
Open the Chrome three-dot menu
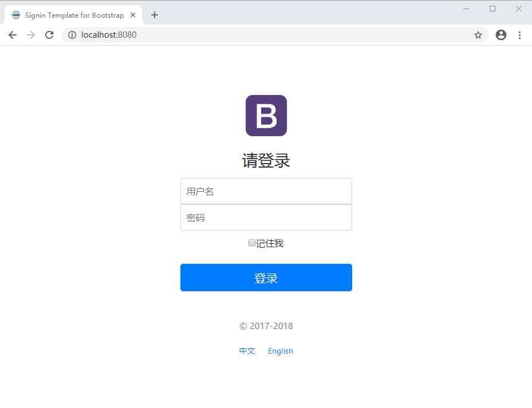click(x=519, y=35)
